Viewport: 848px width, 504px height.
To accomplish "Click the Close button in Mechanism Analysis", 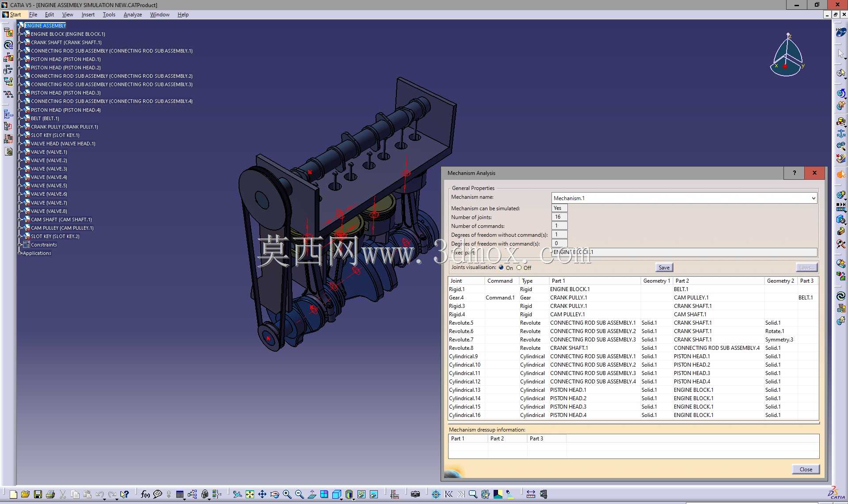I will coord(806,470).
